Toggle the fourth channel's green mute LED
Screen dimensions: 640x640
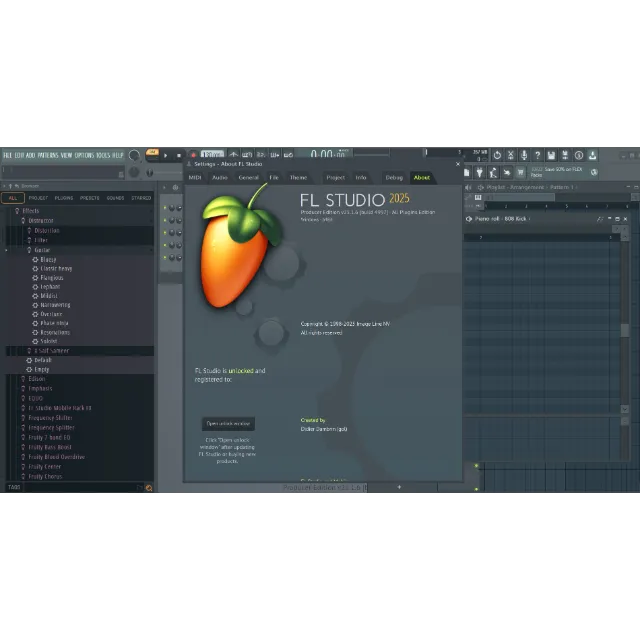(x=165, y=245)
